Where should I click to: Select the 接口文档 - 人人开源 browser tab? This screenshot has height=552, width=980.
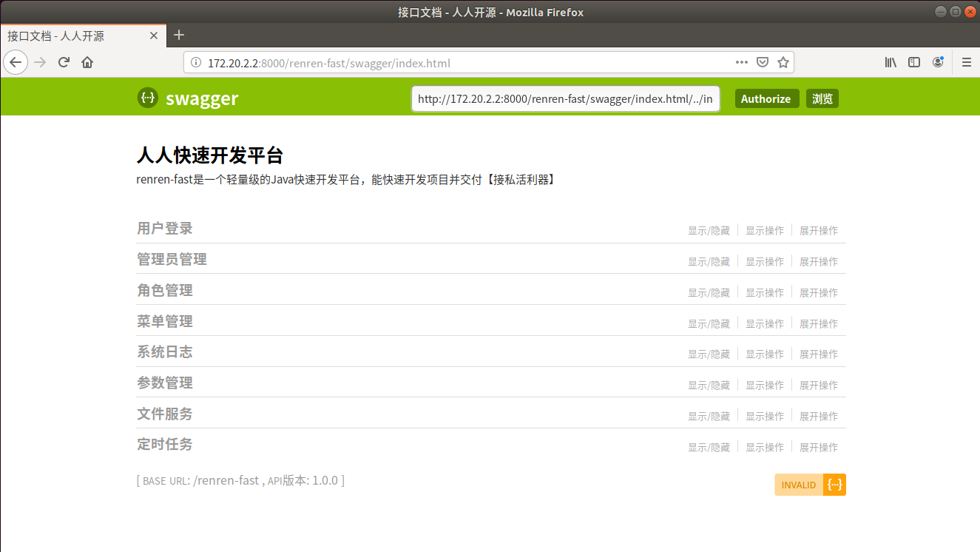(x=83, y=35)
